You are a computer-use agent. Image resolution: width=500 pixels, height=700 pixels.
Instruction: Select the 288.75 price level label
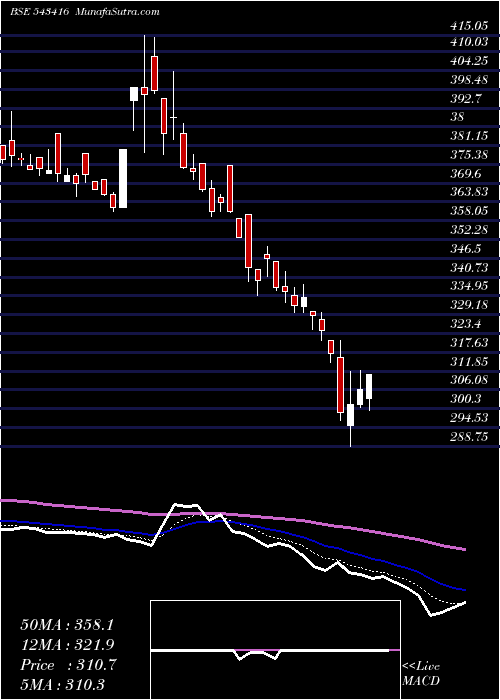pyautogui.click(x=470, y=437)
